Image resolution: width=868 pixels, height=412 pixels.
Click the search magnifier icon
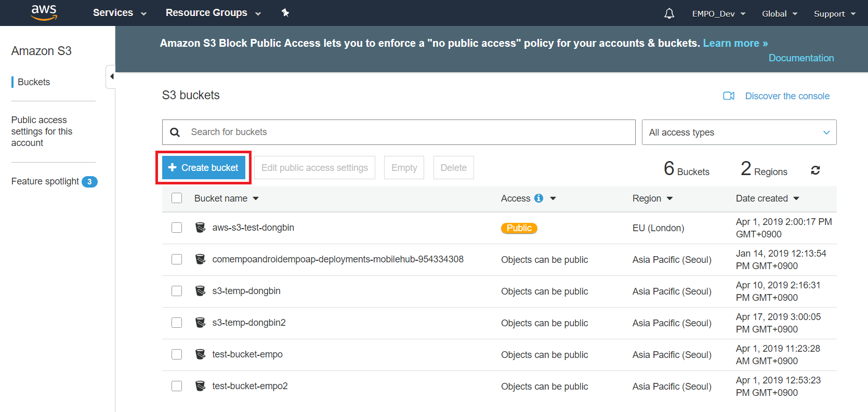pyautogui.click(x=175, y=132)
